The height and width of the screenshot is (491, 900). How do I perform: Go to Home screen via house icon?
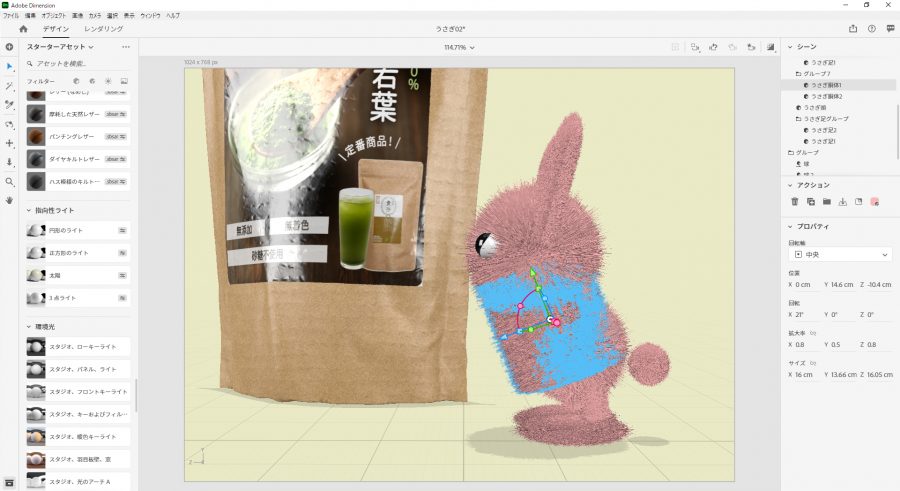(x=23, y=30)
